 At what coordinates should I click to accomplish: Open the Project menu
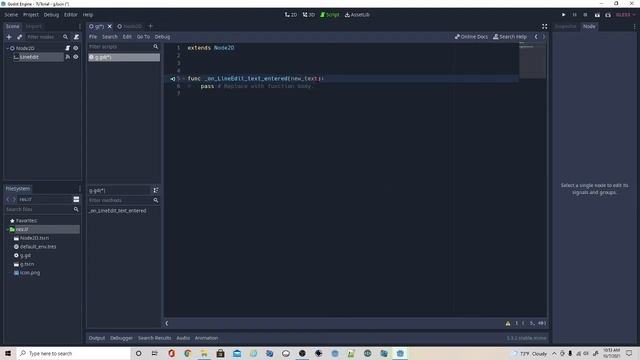coord(31,15)
